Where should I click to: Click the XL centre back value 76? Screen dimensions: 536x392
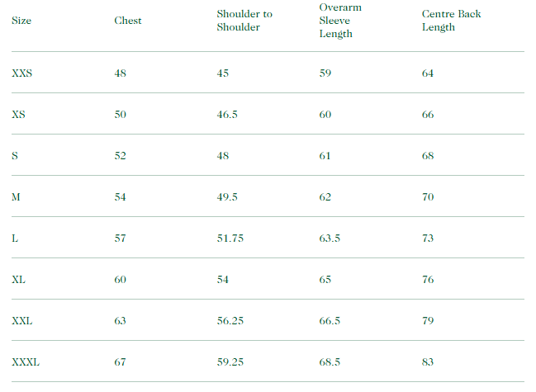point(428,280)
